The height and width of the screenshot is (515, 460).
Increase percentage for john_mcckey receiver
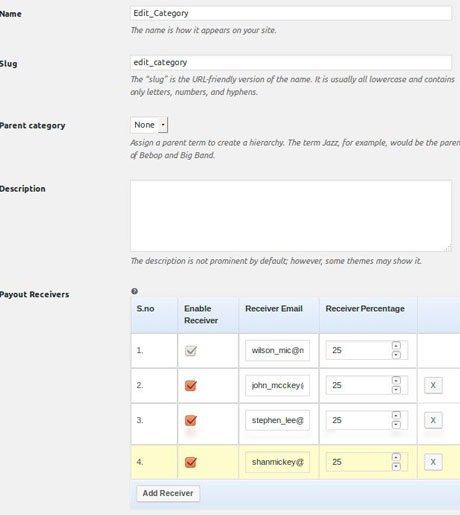tap(396, 380)
